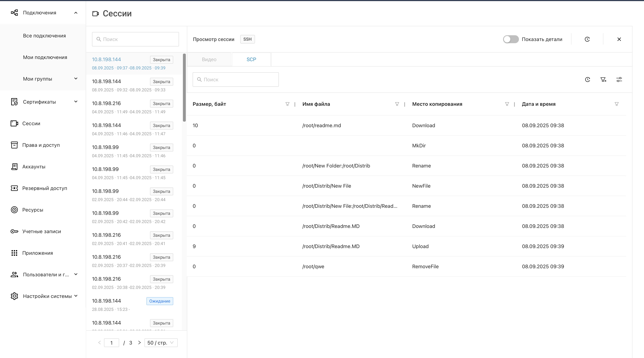
Task: Select the SCP tab
Action: (x=251, y=60)
